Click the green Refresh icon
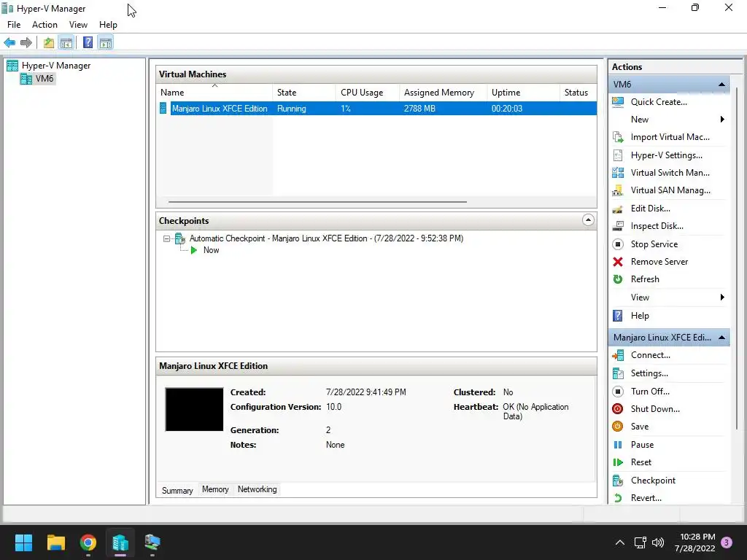Viewport: 747px width, 560px height. [618, 279]
